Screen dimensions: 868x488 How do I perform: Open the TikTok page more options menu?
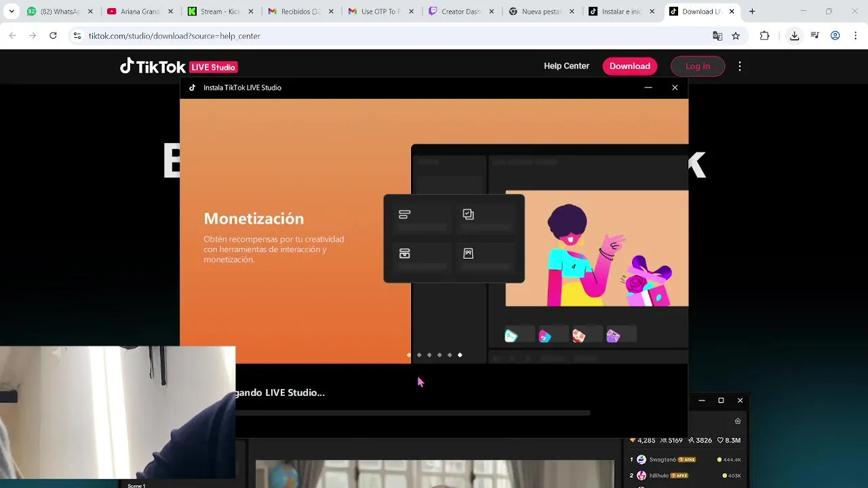coord(740,66)
